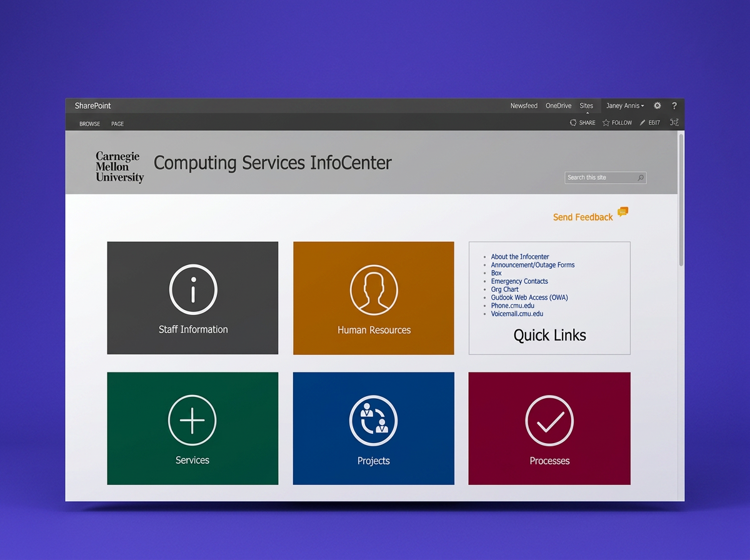The image size is (750, 560).
Task: Switch to the BROWSE tab
Action: coord(89,124)
